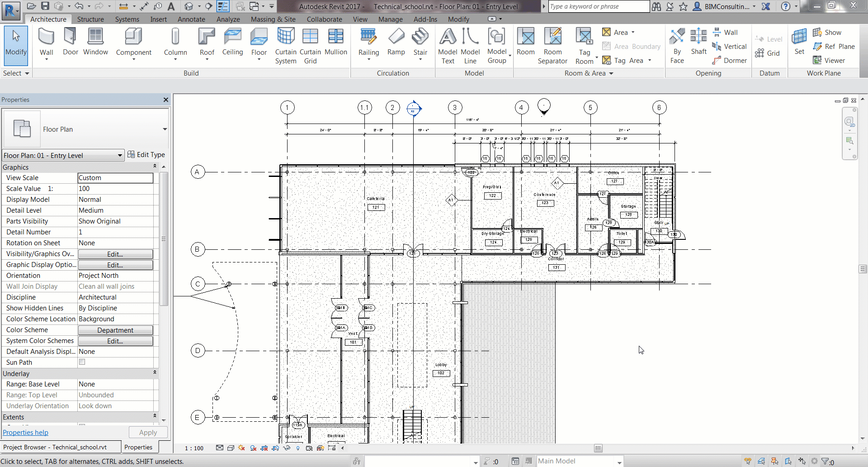Open the Manage ribbon tab
Viewport: 868px width, 467px height.
pyautogui.click(x=390, y=19)
